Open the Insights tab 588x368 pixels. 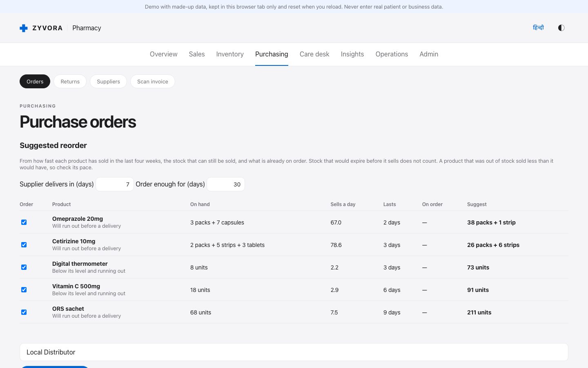pos(352,54)
